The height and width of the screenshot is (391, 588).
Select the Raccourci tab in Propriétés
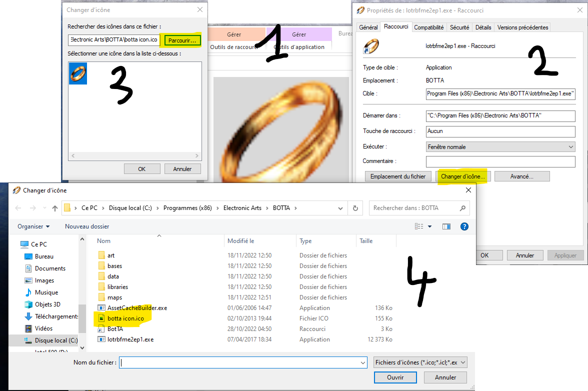[396, 26]
